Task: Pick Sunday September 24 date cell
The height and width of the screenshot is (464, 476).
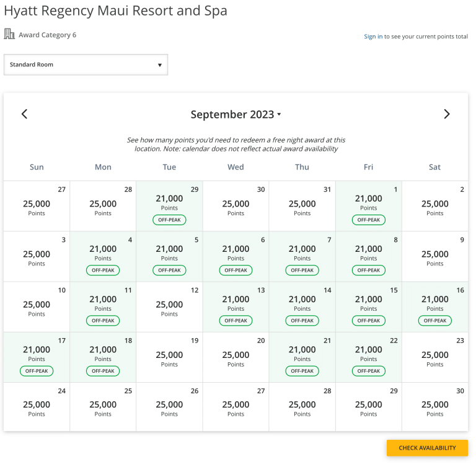Action: pos(37,407)
